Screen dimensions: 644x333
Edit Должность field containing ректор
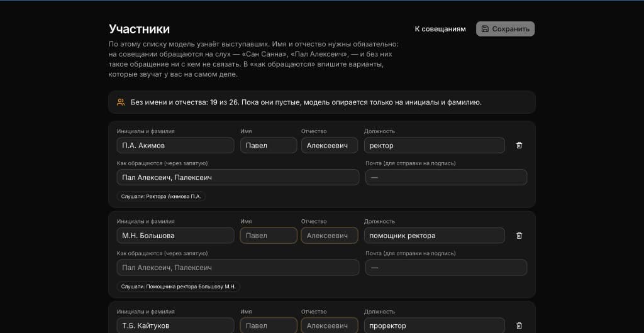[x=434, y=145]
